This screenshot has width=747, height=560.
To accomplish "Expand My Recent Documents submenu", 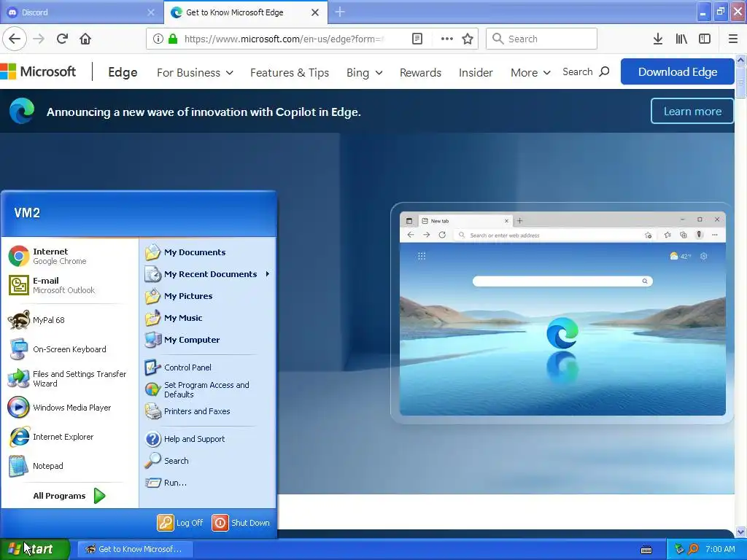I will coord(207,274).
